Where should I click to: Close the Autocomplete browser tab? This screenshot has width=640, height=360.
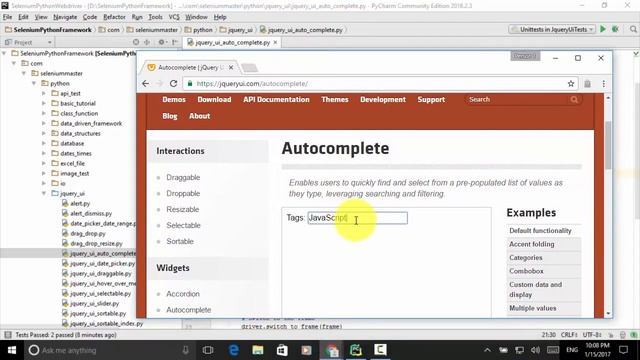point(231,67)
